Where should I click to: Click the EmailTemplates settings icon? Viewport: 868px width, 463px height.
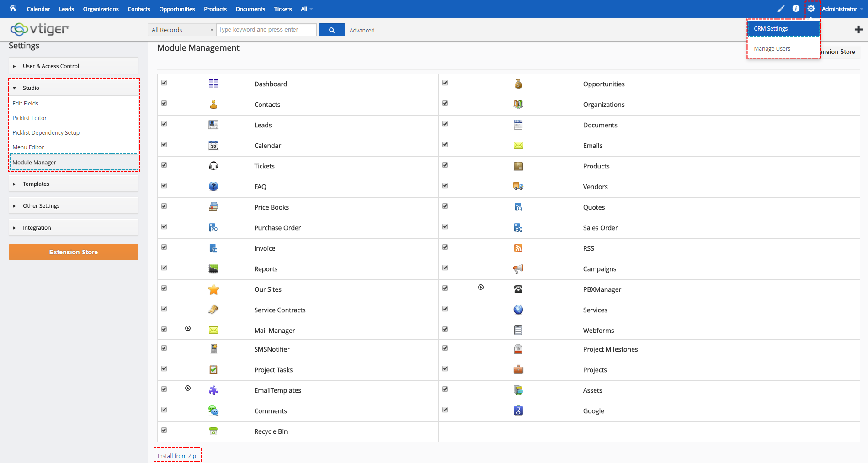188,388
